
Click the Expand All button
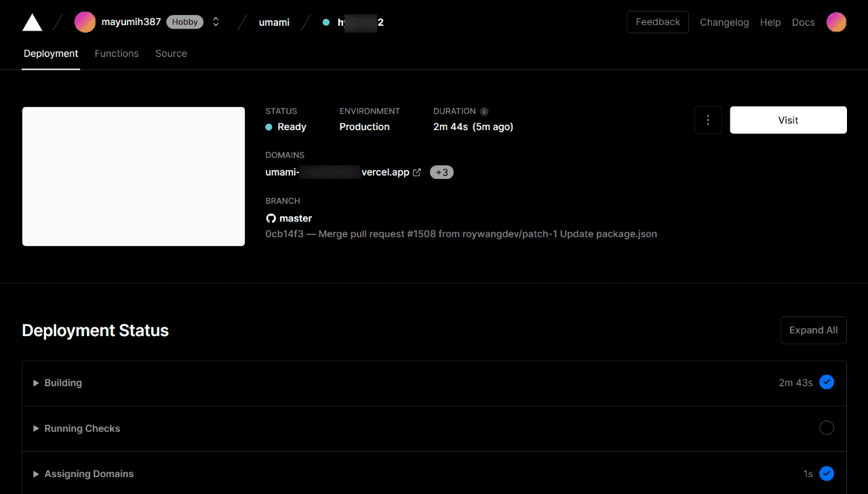click(813, 330)
